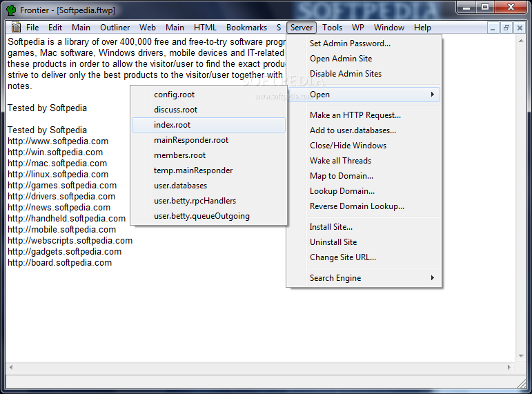Screen dimensions: 532x394
Task: Click horizontal scrollbar left arrow
Action: tap(11, 367)
